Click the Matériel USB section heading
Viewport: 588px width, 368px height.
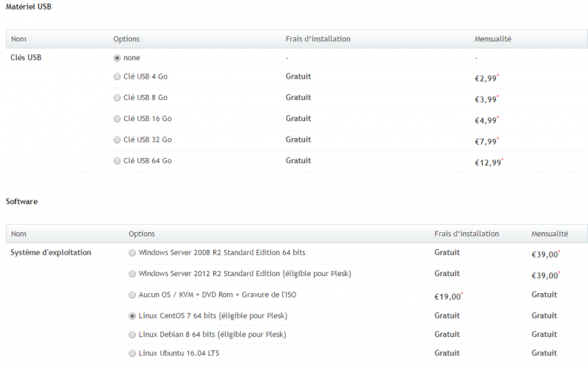pos(29,7)
